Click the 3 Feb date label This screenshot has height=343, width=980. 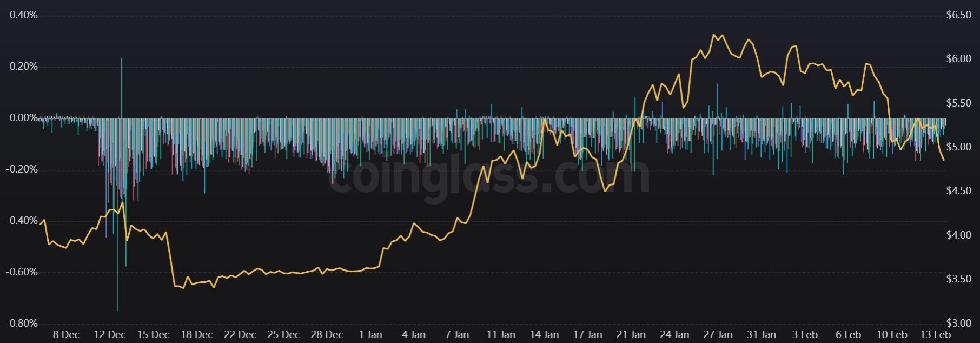pos(805,334)
